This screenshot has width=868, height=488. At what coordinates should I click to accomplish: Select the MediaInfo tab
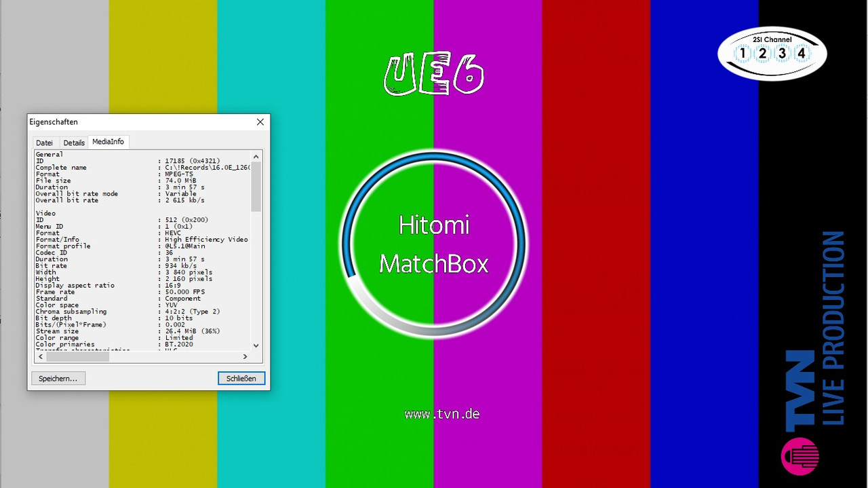[108, 142]
